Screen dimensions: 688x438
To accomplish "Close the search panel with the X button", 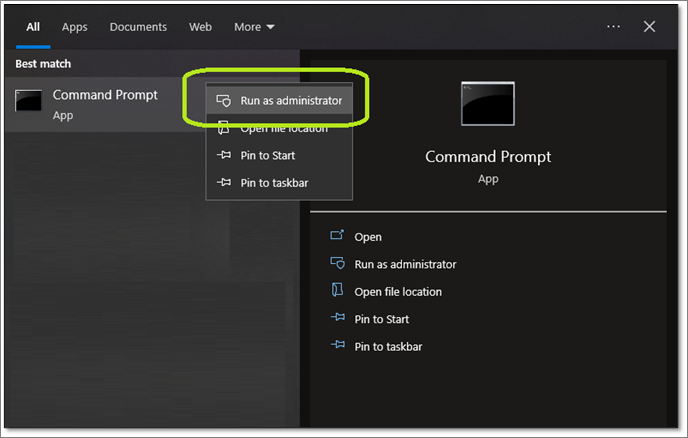I will point(650,27).
